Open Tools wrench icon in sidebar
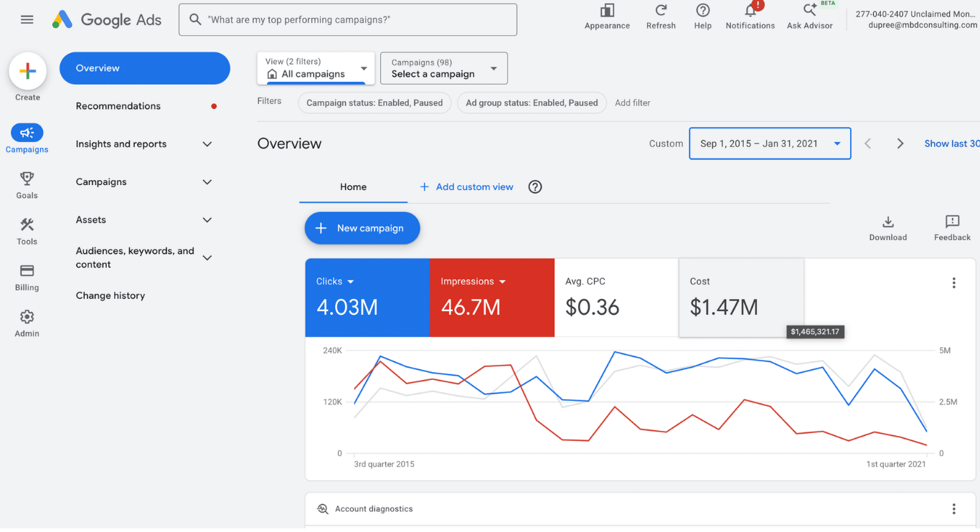The image size is (980, 532). point(27,224)
